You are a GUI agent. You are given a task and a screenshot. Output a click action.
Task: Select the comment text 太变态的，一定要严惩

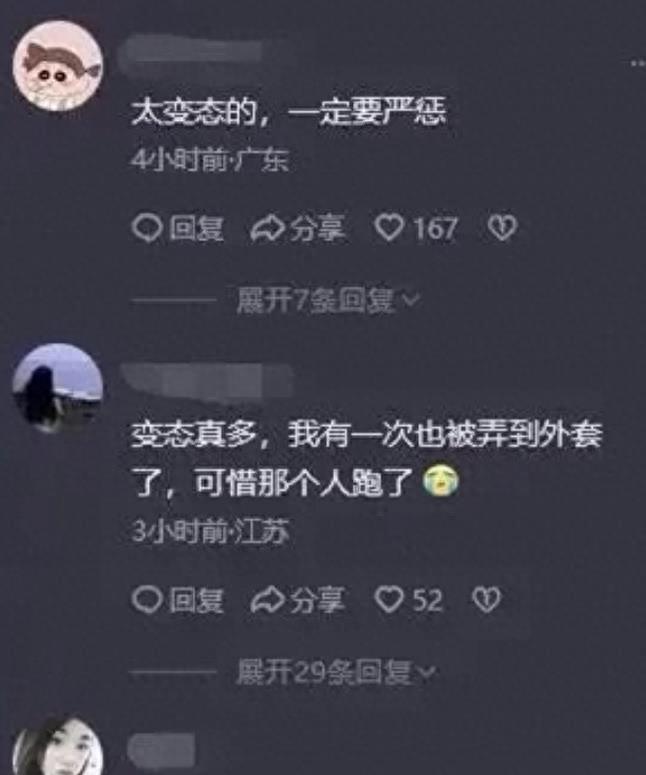(289, 112)
